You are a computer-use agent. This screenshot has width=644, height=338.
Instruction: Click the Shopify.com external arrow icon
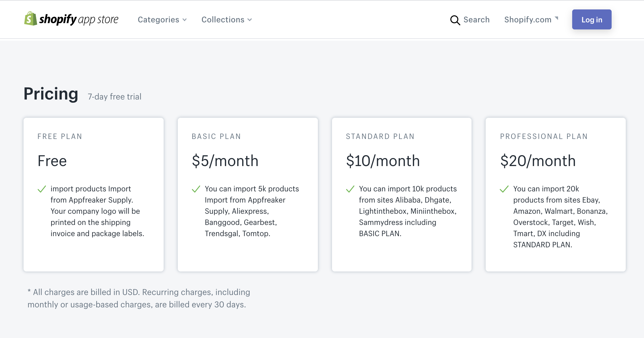pyautogui.click(x=557, y=18)
